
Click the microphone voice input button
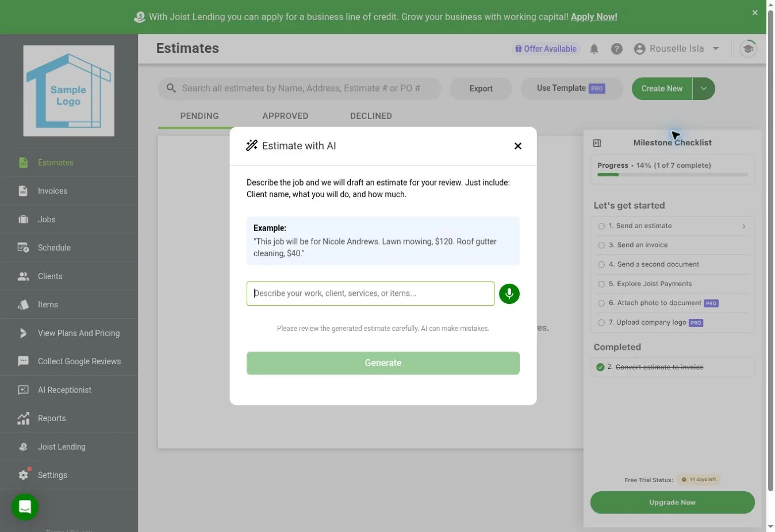click(509, 294)
